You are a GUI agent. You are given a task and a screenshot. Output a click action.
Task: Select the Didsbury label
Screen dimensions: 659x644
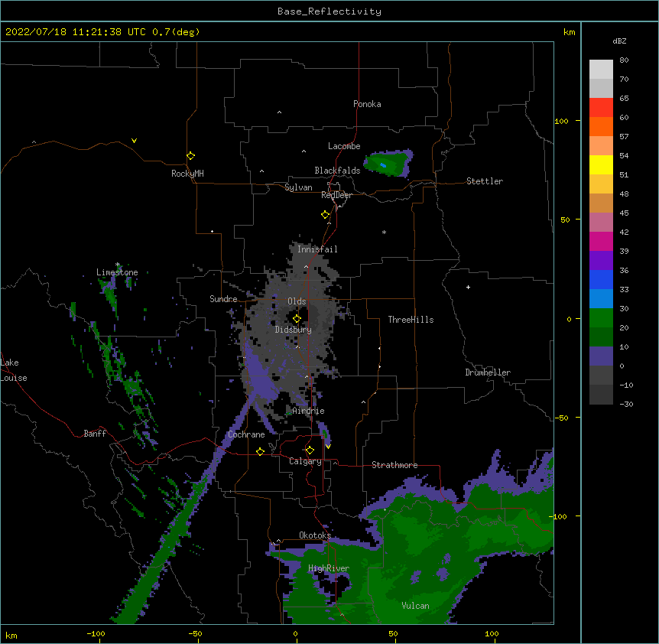click(x=294, y=330)
